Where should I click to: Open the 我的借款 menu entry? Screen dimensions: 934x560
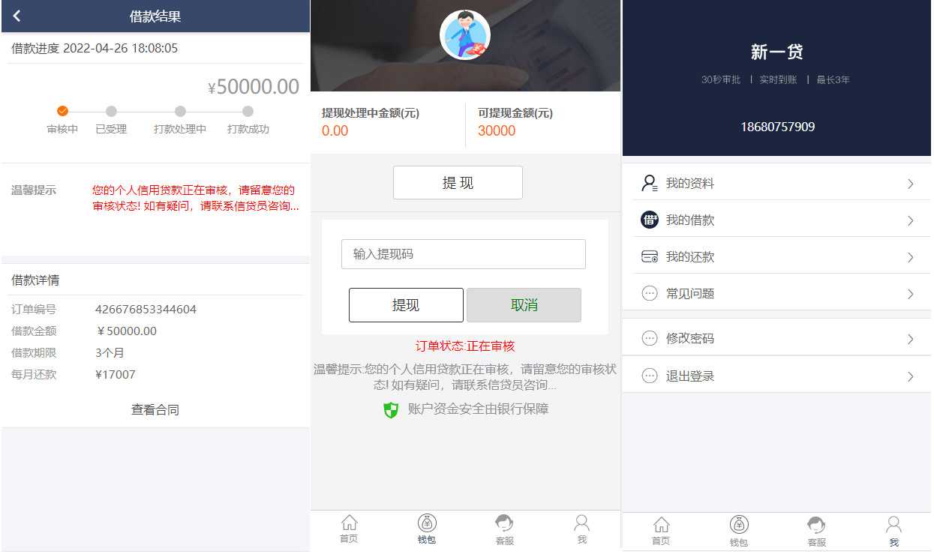click(776, 219)
